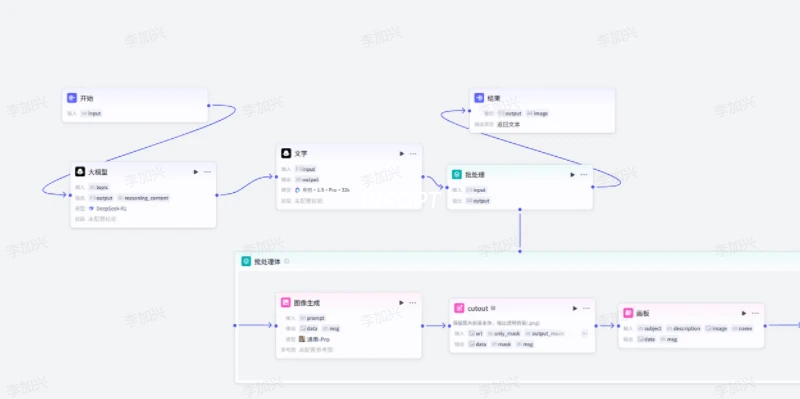The width and height of the screenshot is (800, 399).
Task: Click the cutout node pink icon
Action: pos(459,308)
